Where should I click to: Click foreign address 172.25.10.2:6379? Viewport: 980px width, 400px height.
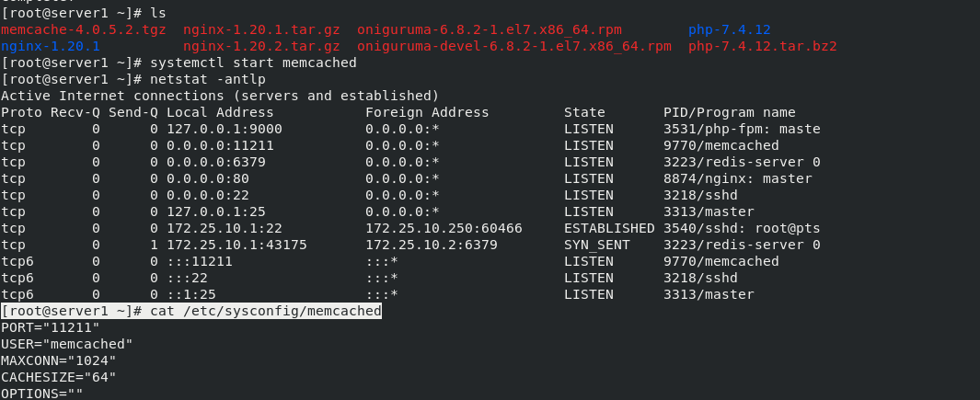[432, 245]
